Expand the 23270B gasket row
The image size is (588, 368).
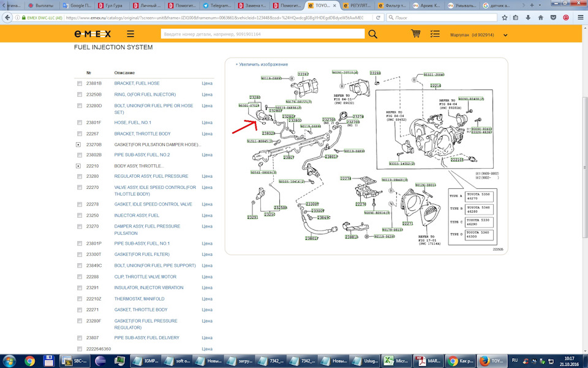tap(78, 145)
